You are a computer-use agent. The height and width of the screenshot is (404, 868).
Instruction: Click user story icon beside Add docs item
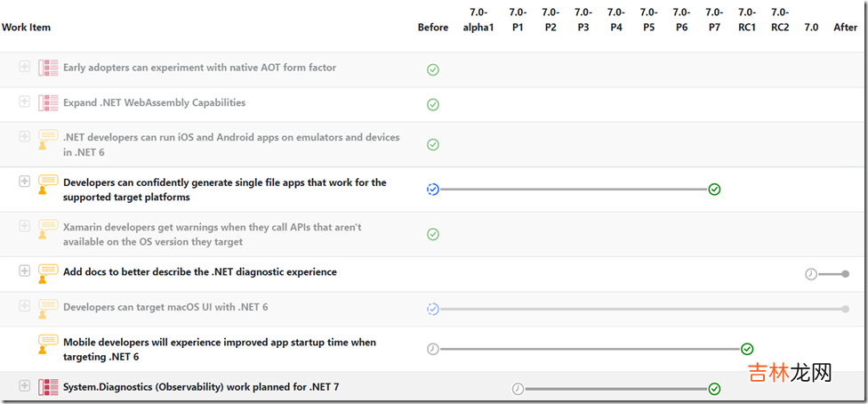[x=48, y=273]
